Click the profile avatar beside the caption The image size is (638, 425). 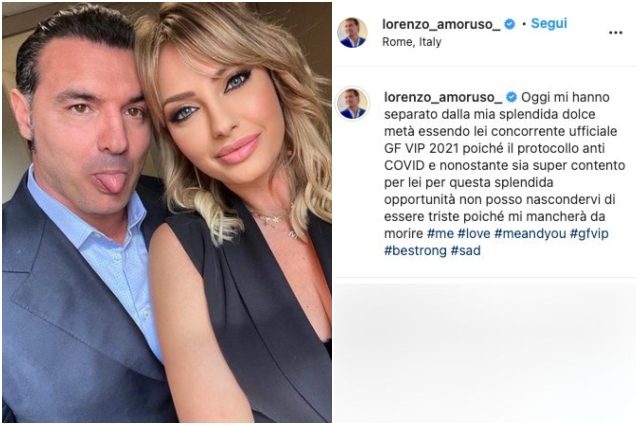coord(352,104)
